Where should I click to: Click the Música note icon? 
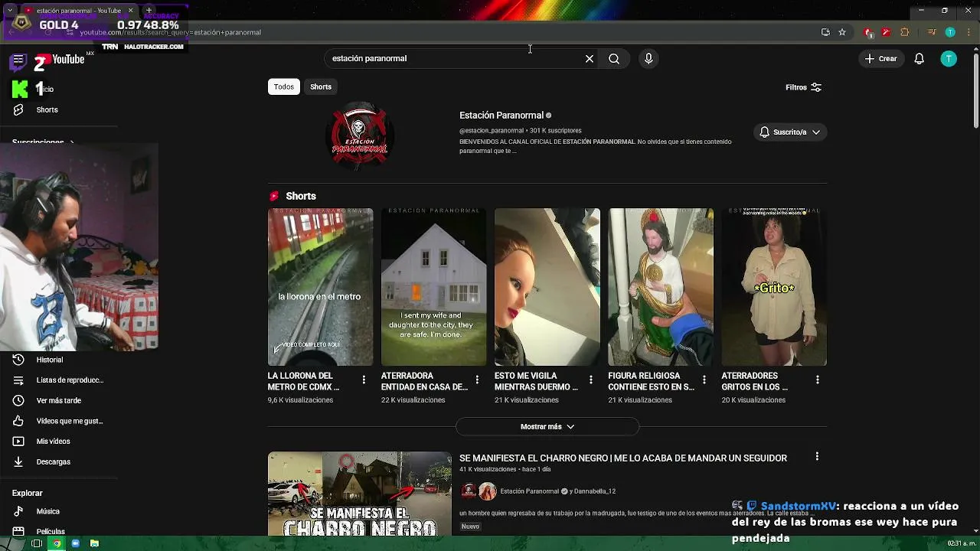click(18, 511)
